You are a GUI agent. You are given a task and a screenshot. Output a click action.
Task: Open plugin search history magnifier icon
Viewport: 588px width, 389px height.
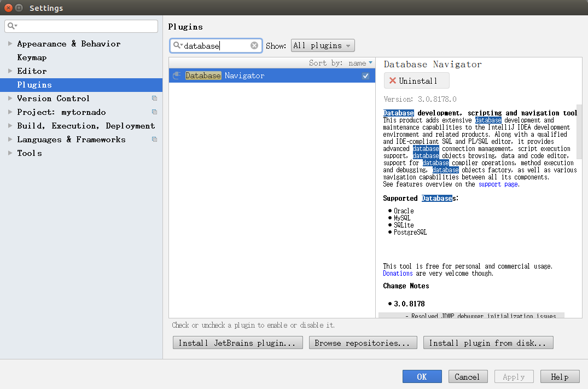point(177,45)
